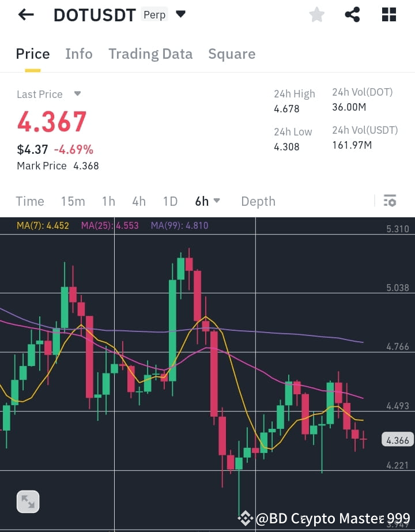Select the 1D chart interval
Image resolution: width=415 pixels, height=532 pixels.
pyautogui.click(x=170, y=201)
